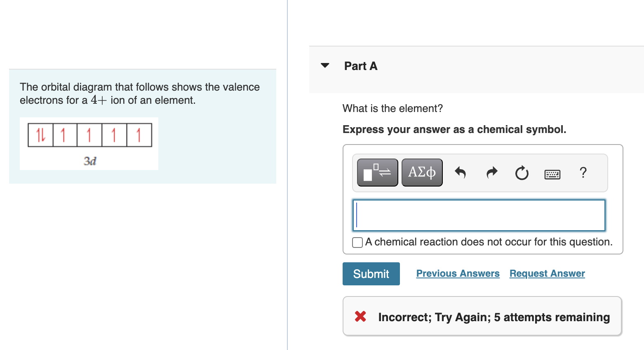The height and width of the screenshot is (350, 644).
Task: Select the orbital box with paired electrons
Action: (x=40, y=135)
